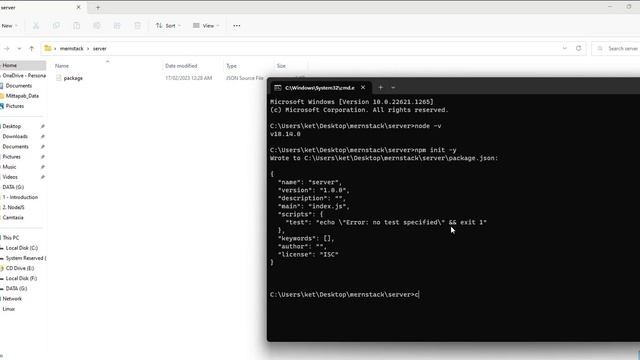The image size is (640, 360).
Task: Select Linux in navigation pane
Action: (x=9, y=309)
